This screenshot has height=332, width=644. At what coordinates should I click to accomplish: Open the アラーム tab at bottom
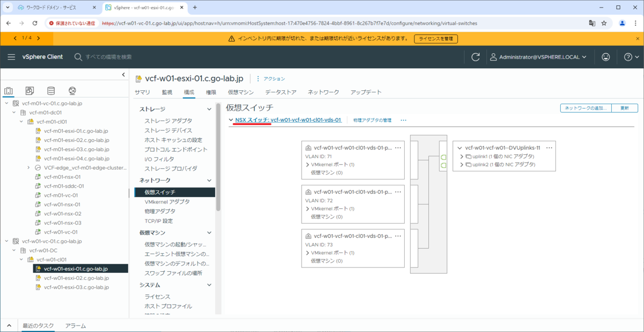click(76, 326)
